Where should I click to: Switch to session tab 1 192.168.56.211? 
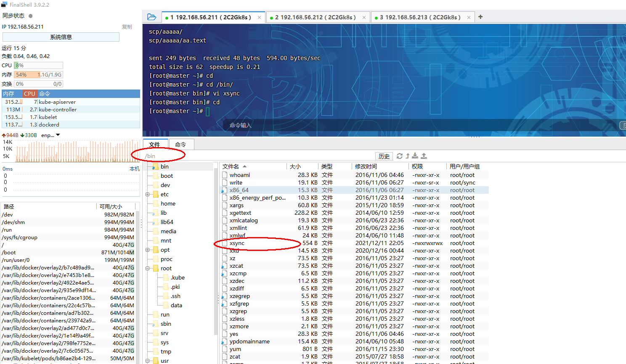coord(213,17)
